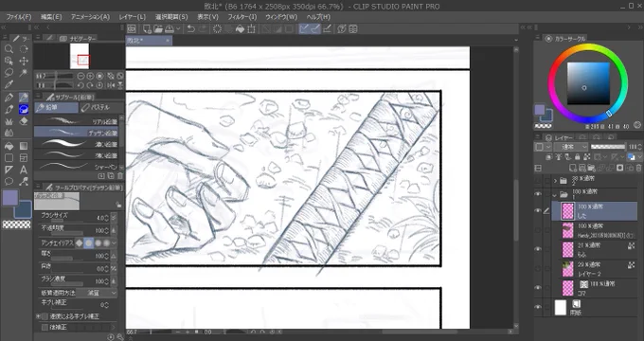Toggle visibility of the 用紙 paper layer
644x341 pixels.
[x=538, y=307]
